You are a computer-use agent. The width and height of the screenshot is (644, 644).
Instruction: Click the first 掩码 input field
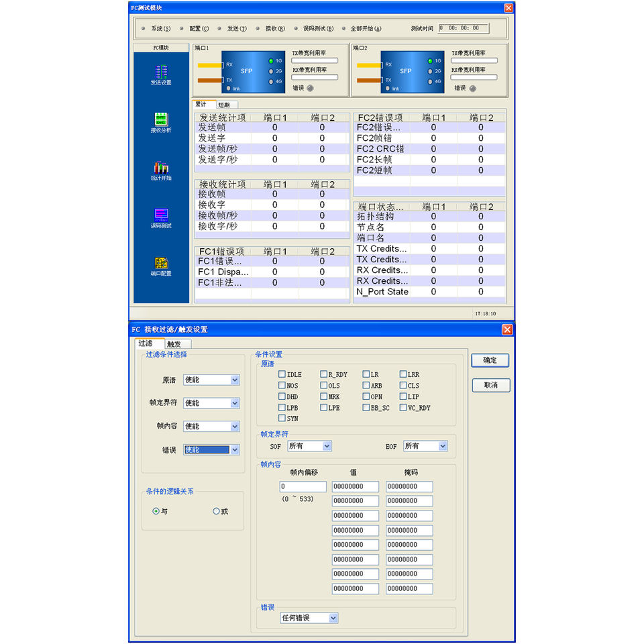[x=409, y=486]
